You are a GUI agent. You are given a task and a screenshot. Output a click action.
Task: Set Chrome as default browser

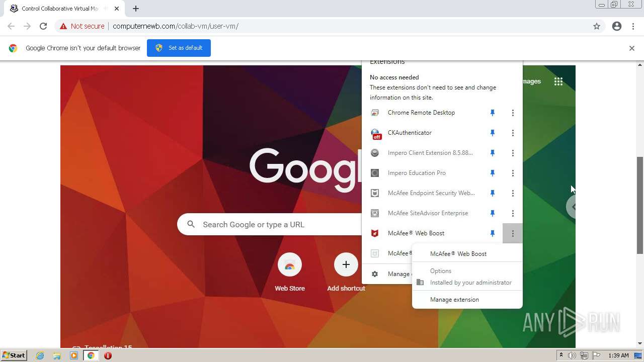click(x=179, y=48)
